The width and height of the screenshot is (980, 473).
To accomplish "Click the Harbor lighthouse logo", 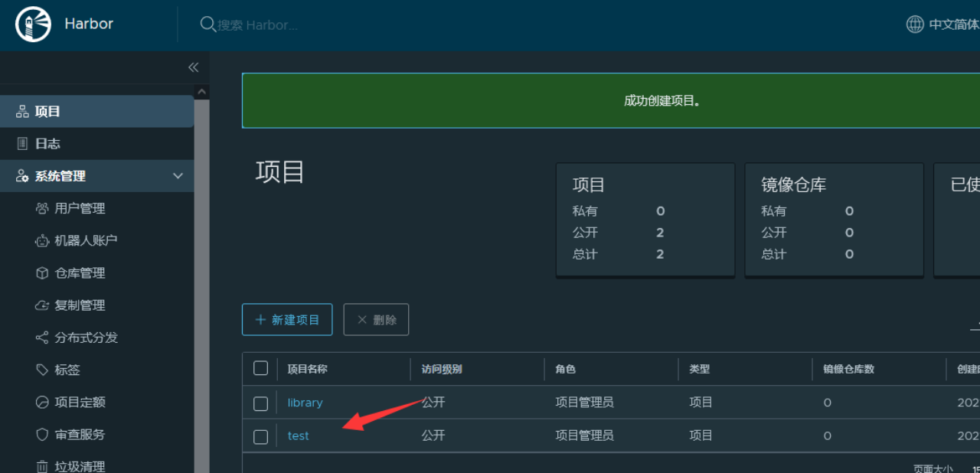I will tap(33, 24).
